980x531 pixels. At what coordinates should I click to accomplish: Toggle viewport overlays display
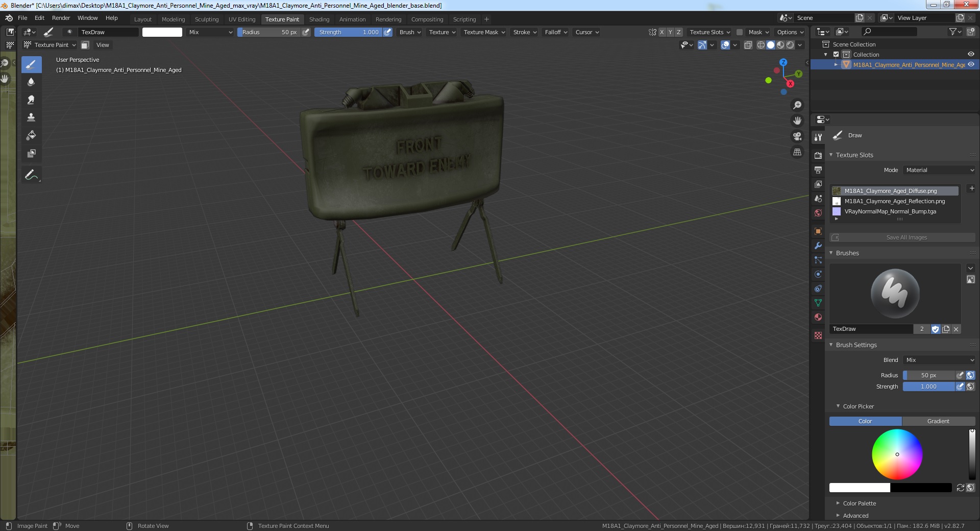[x=725, y=45]
